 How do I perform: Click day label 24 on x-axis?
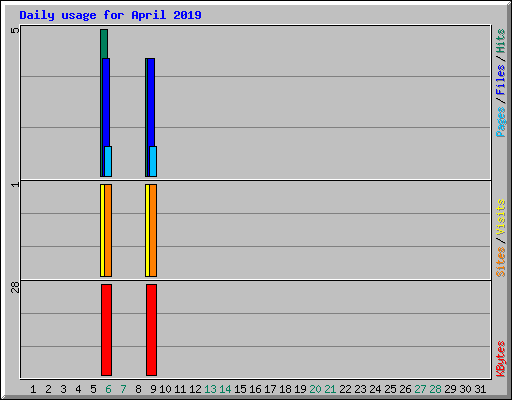click(x=375, y=389)
